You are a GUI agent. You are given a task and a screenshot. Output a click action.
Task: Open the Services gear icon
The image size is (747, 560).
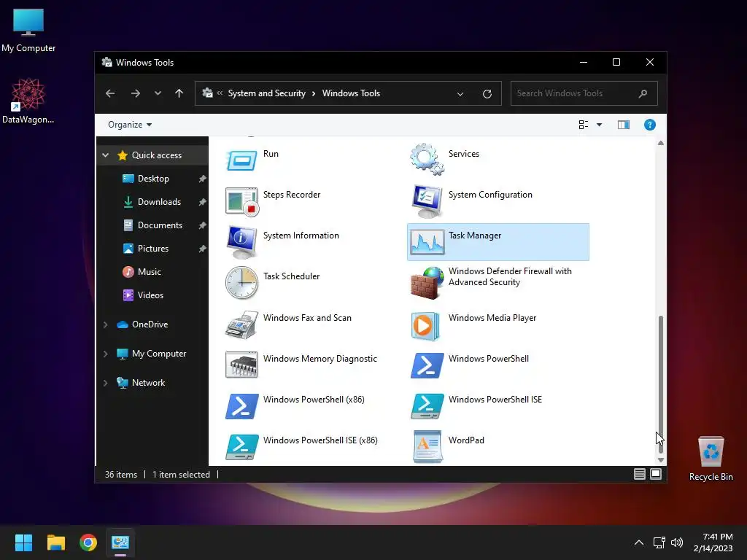[427, 159]
